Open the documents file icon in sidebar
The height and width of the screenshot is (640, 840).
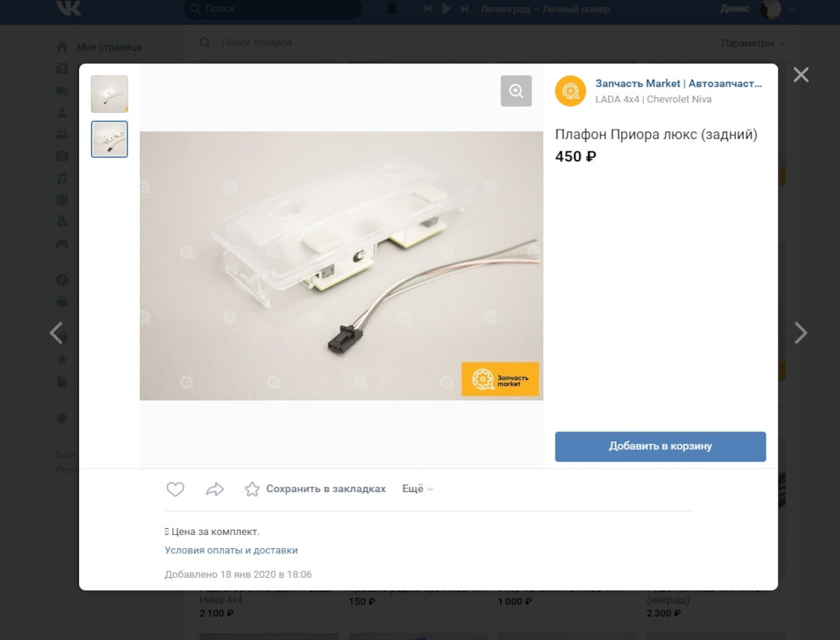(x=62, y=382)
